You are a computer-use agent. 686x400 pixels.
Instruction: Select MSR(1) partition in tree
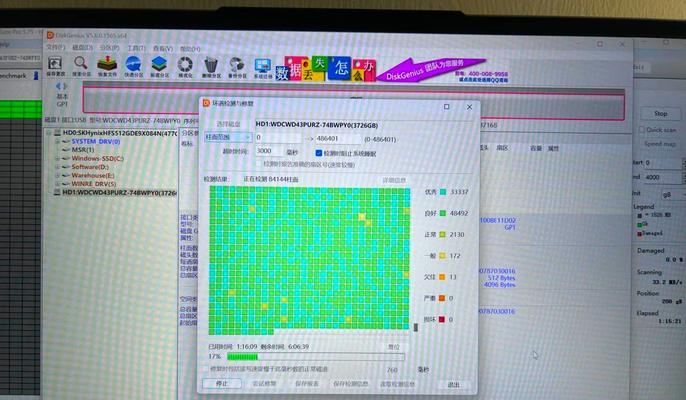(83, 150)
